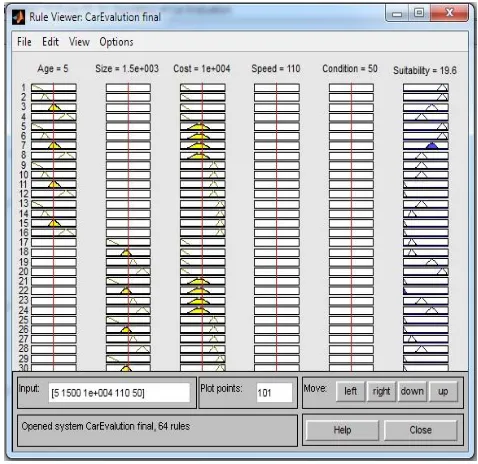Click the Size rule 18 membership plot
Screen dimensions: 478x464
128,252
